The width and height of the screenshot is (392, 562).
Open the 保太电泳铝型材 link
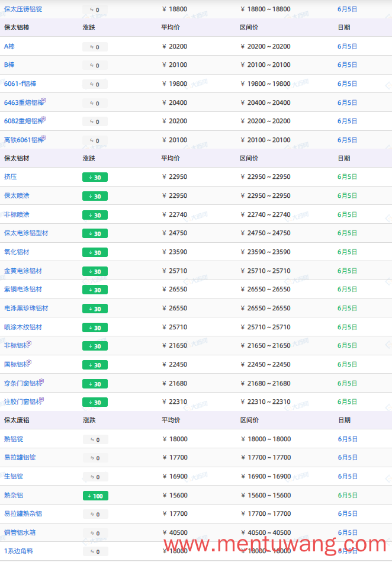coord(26,233)
